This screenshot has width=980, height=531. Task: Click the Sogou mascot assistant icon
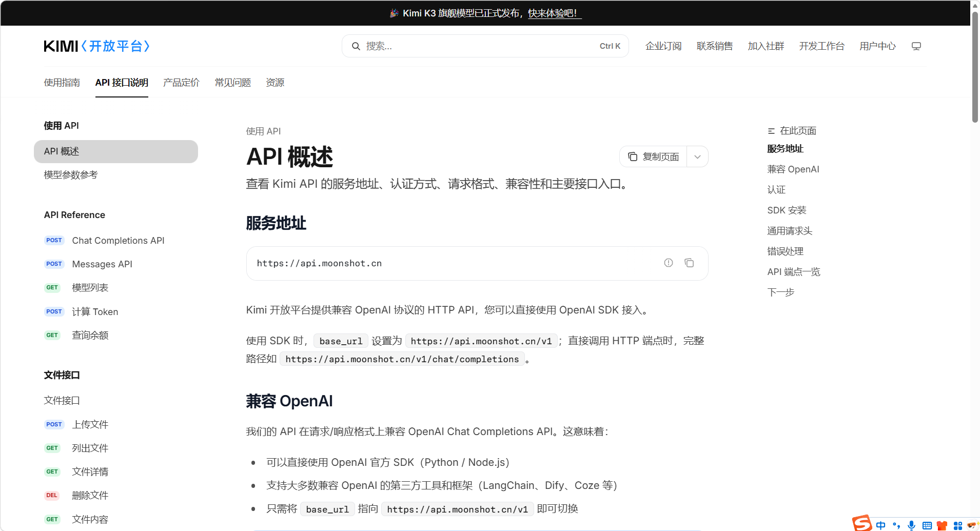(x=973, y=525)
